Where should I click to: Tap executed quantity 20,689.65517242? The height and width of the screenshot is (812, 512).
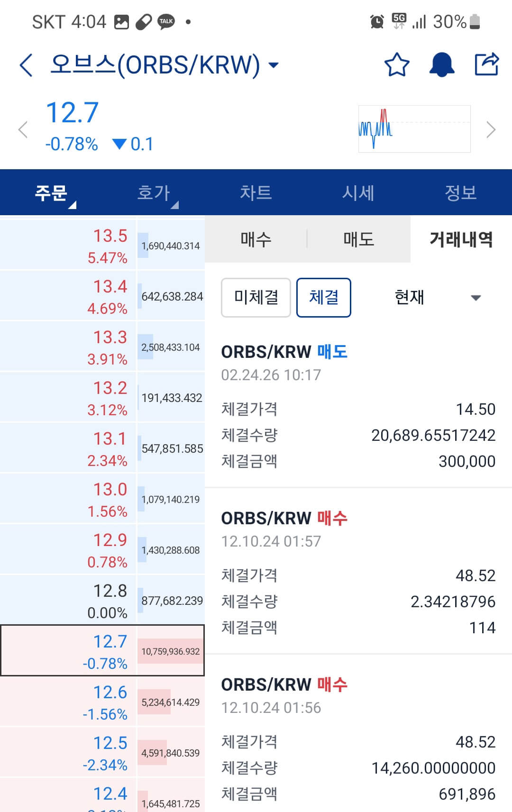coord(433,435)
